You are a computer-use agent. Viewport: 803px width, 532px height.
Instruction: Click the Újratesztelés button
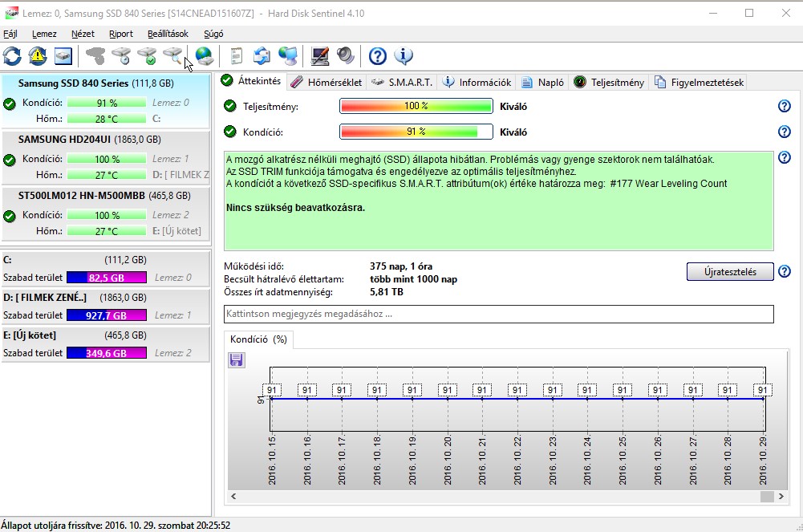pyautogui.click(x=730, y=272)
